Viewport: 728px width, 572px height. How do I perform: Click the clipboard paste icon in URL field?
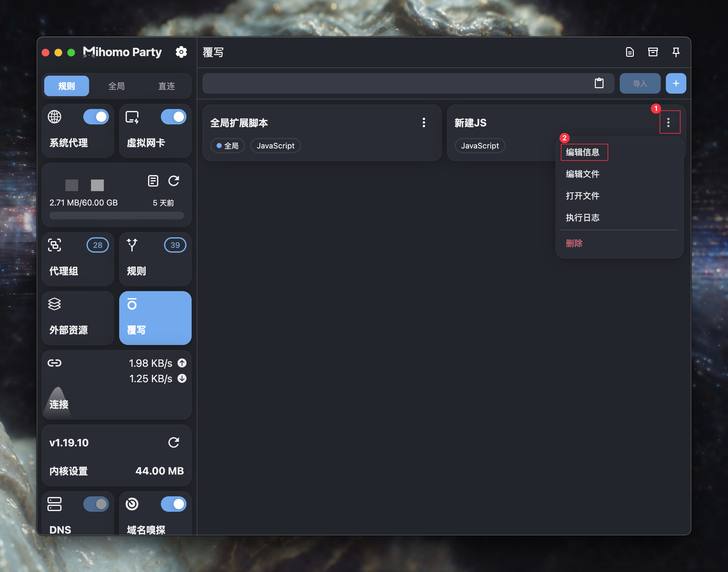(599, 83)
